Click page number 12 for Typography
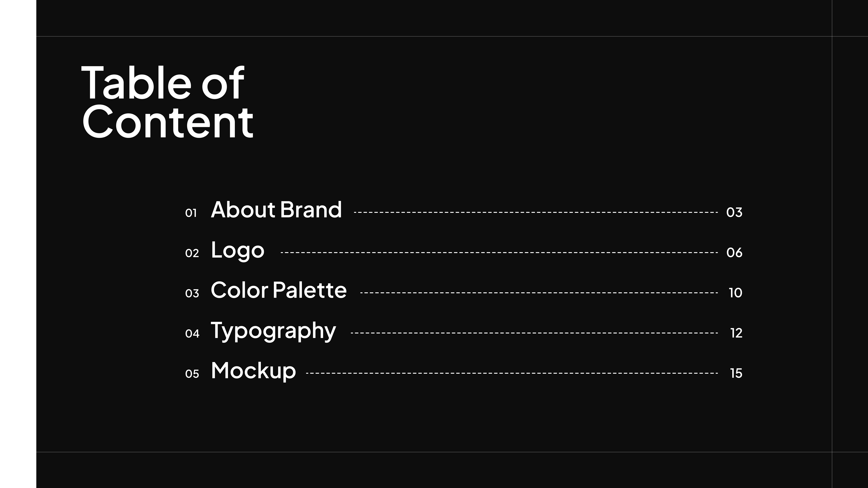This screenshot has width=868, height=488. pyautogui.click(x=736, y=333)
